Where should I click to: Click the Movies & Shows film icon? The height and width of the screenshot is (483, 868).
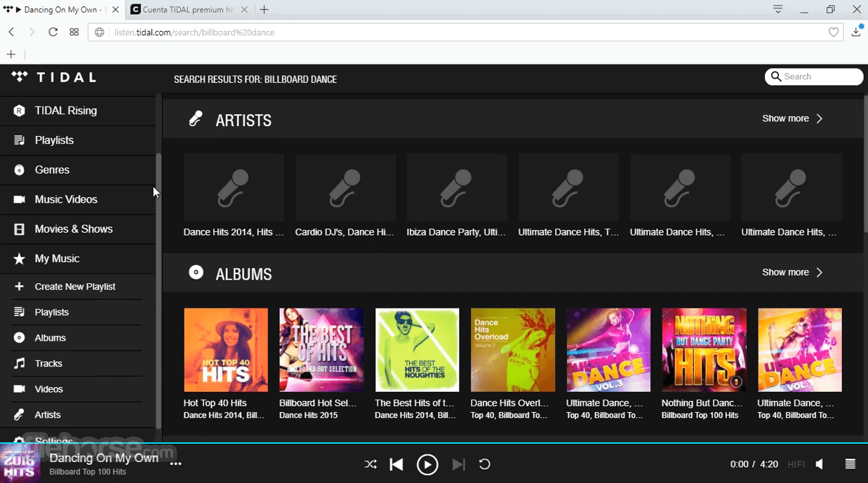point(19,229)
